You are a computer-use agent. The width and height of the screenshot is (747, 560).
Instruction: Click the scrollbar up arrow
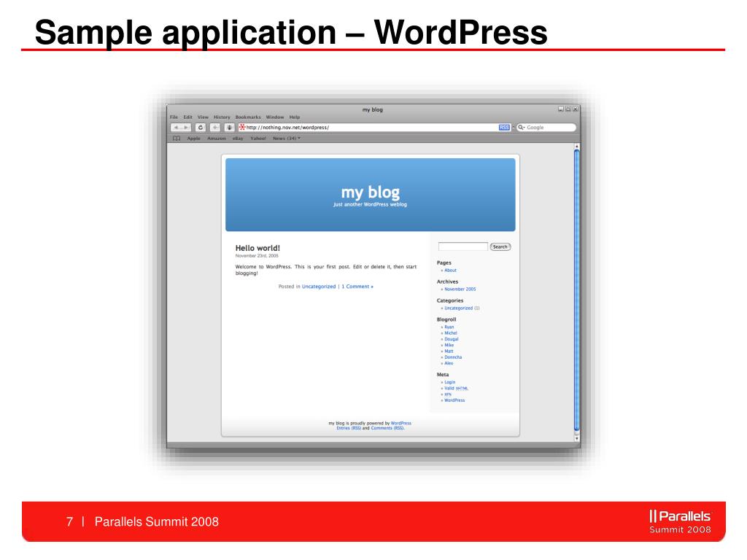tap(576, 147)
